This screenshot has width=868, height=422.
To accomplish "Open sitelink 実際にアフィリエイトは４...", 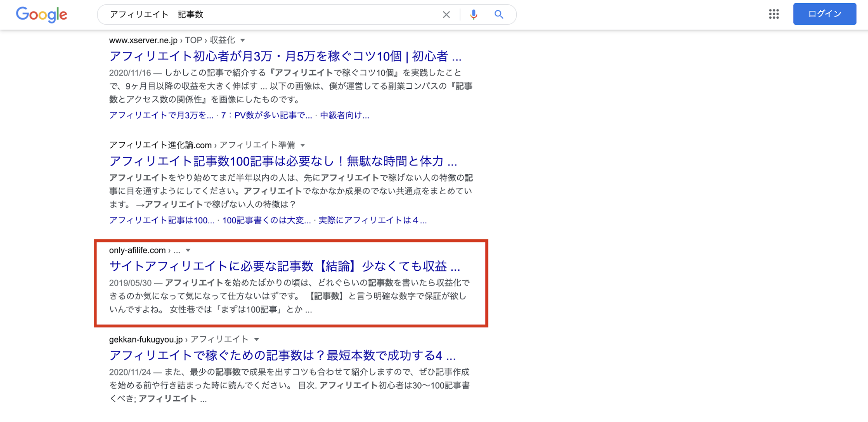I will 373,220.
